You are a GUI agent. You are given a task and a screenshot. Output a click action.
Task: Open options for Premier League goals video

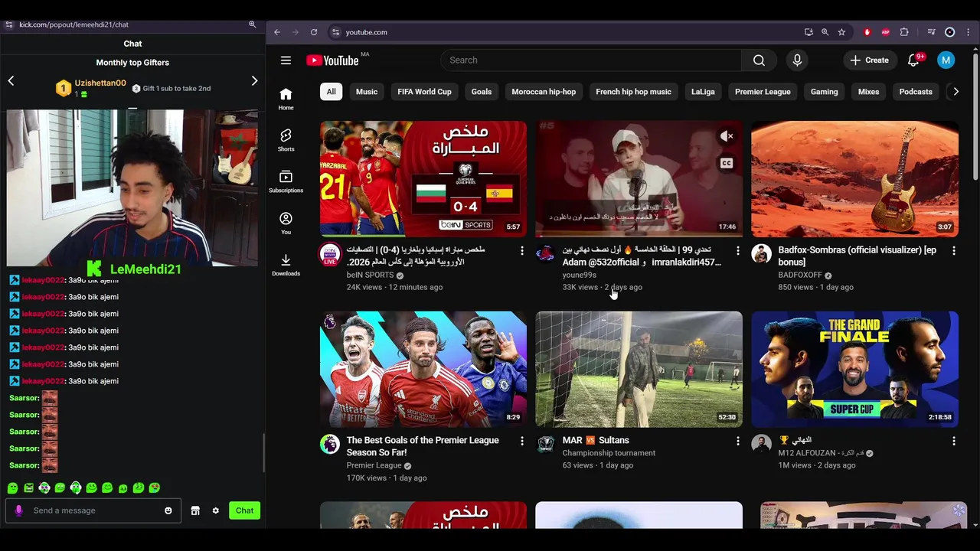point(522,441)
